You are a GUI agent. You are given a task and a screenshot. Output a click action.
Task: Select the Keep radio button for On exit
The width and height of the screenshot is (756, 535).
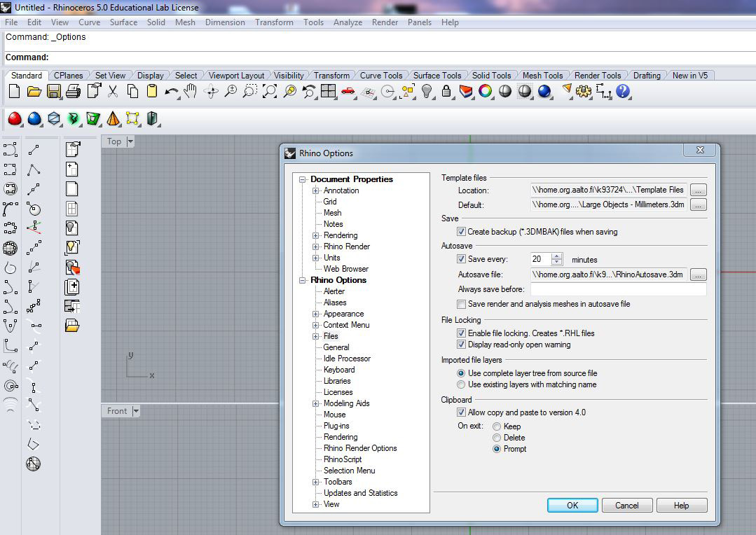[497, 426]
